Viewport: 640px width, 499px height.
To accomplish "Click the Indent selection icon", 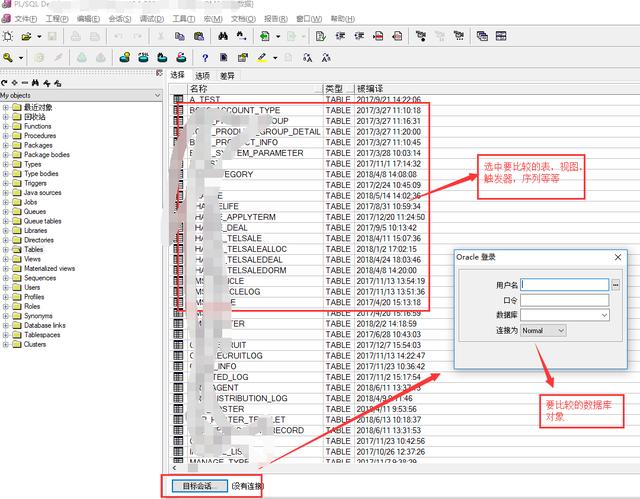I will [x=340, y=36].
